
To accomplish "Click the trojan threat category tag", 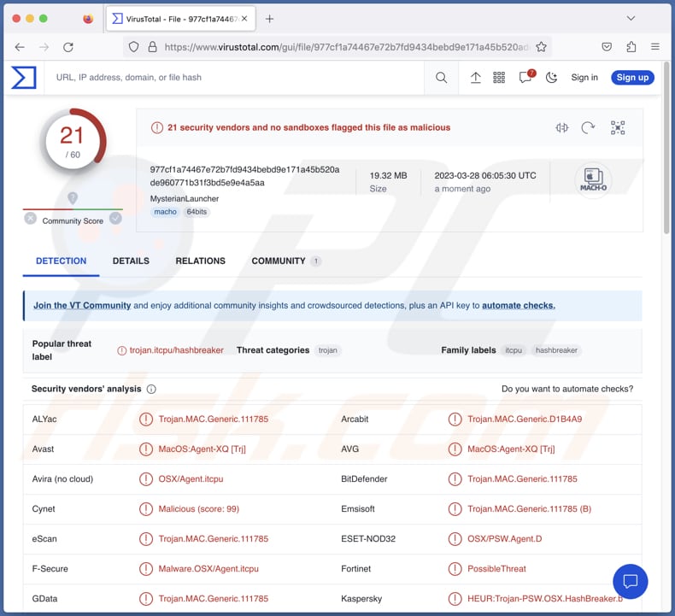I will (x=327, y=350).
